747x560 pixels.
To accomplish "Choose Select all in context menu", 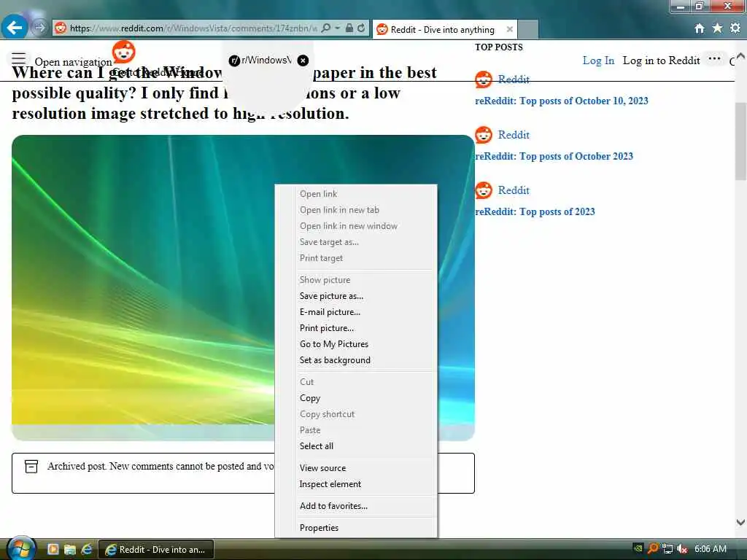I will click(317, 446).
